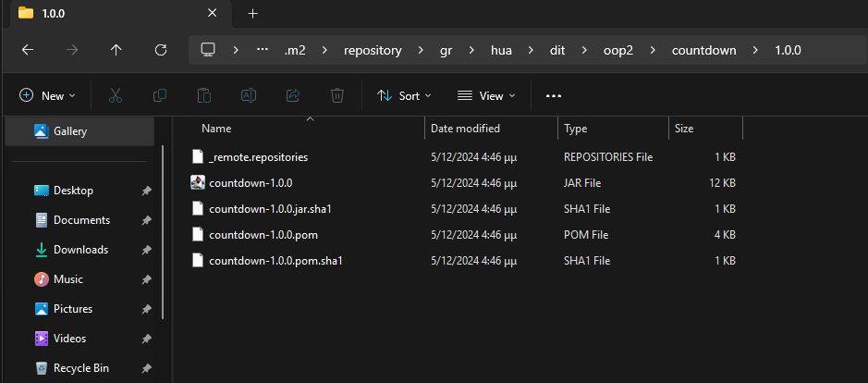Image resolution: width=868 pixels, height=383 pixels.
Task: Unpin Documents using its pin icon
Action: tap(146, 220)
